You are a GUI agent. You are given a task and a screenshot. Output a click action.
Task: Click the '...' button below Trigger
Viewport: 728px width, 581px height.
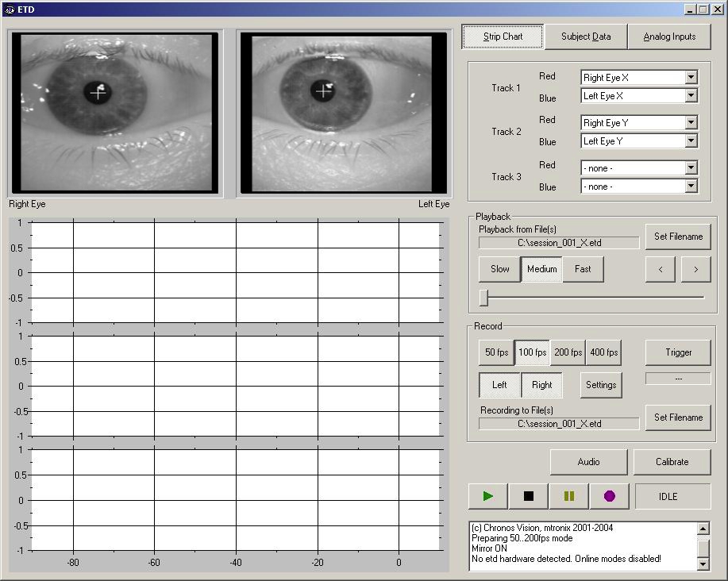677,377
